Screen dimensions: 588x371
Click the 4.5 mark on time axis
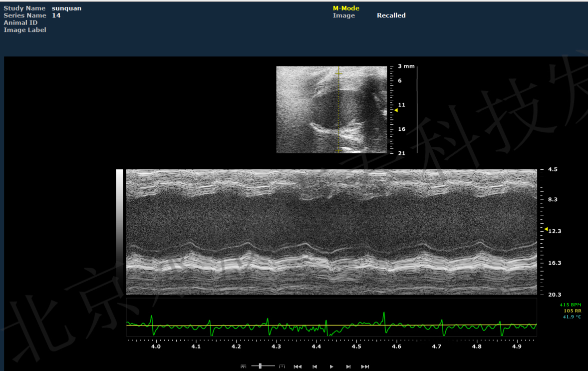click(356, 347)
